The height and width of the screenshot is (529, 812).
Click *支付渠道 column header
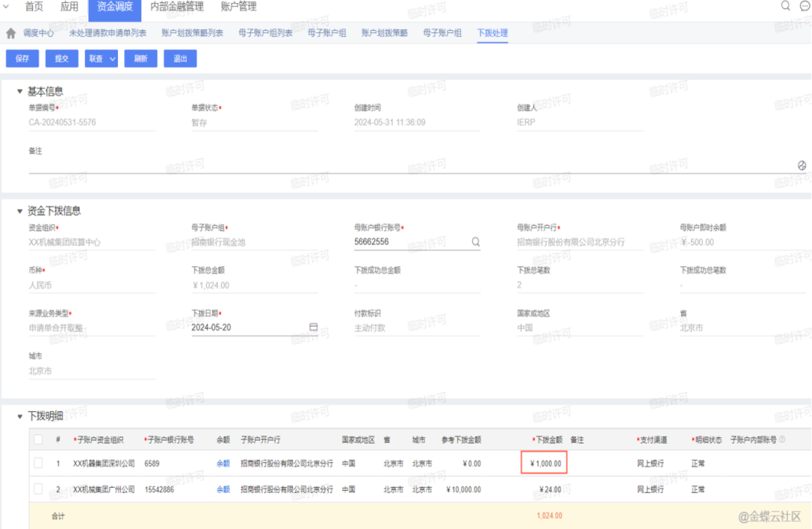[x=651, y=440]
